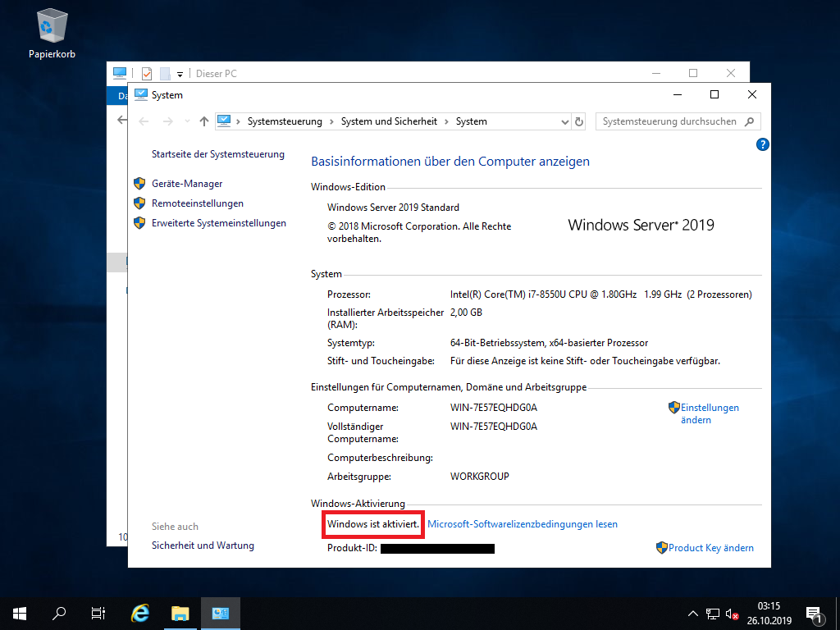
Task: Click the muted speaker volume tray icon
Action: [x=733, y=614]
